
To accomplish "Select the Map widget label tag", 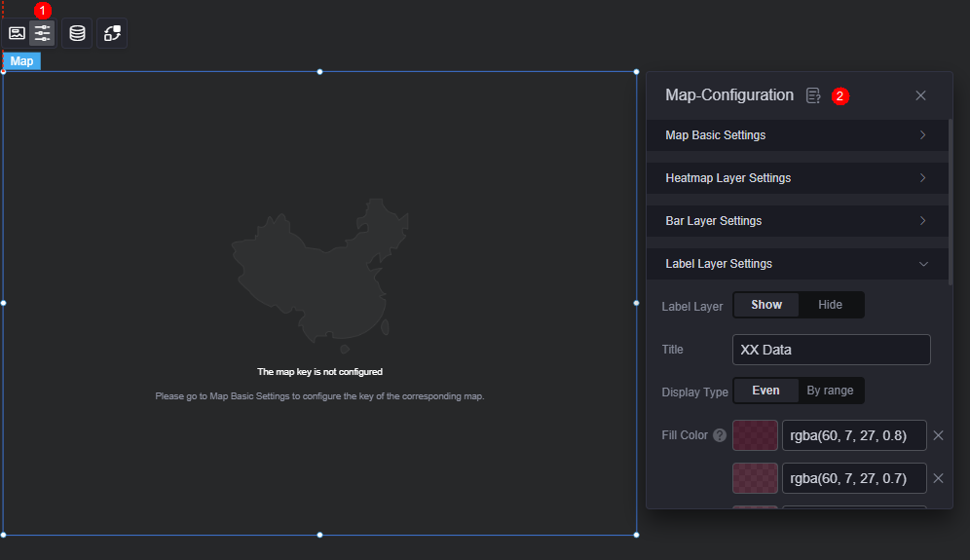I will click(x=21, y=61).
